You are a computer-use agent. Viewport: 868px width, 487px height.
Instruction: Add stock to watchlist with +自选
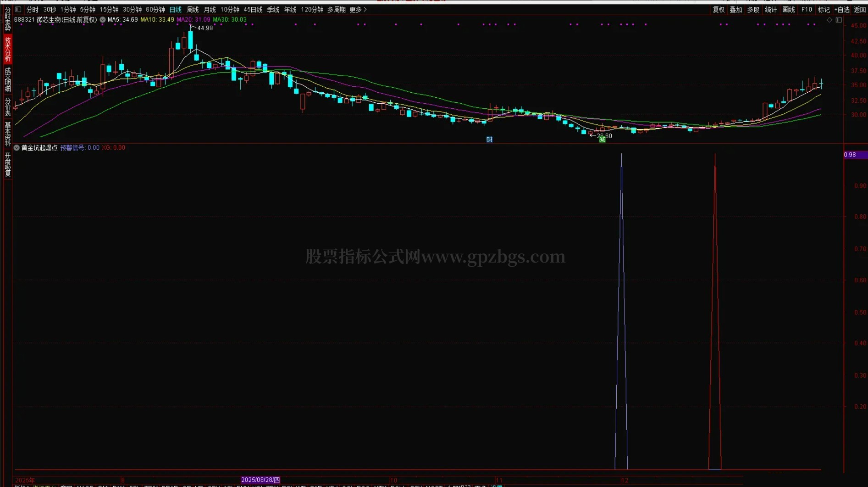pos(842,9)
